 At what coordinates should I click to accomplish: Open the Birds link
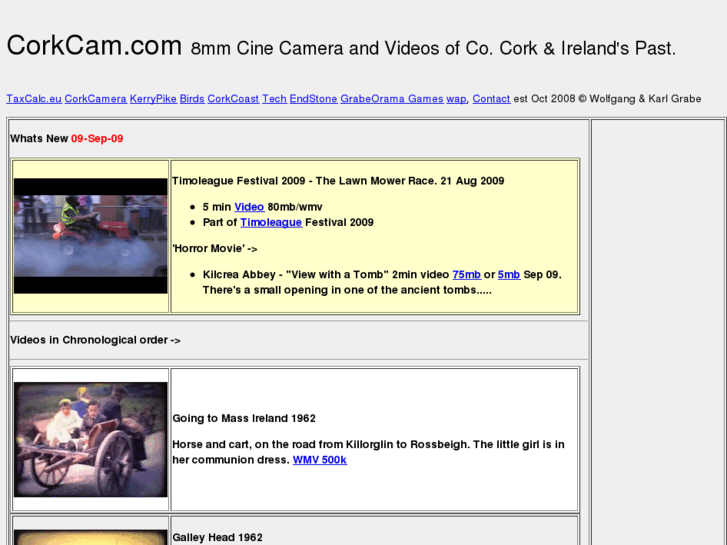[192, 99]
